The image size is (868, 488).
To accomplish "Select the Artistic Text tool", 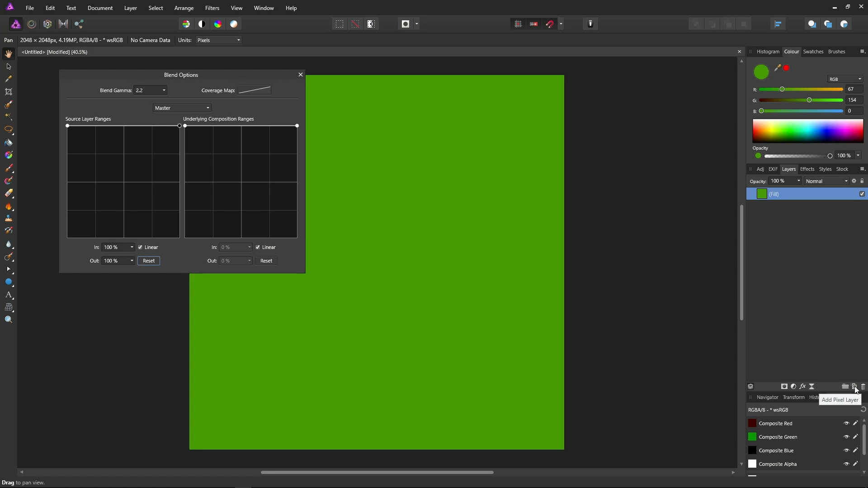I will coord(9,295).
